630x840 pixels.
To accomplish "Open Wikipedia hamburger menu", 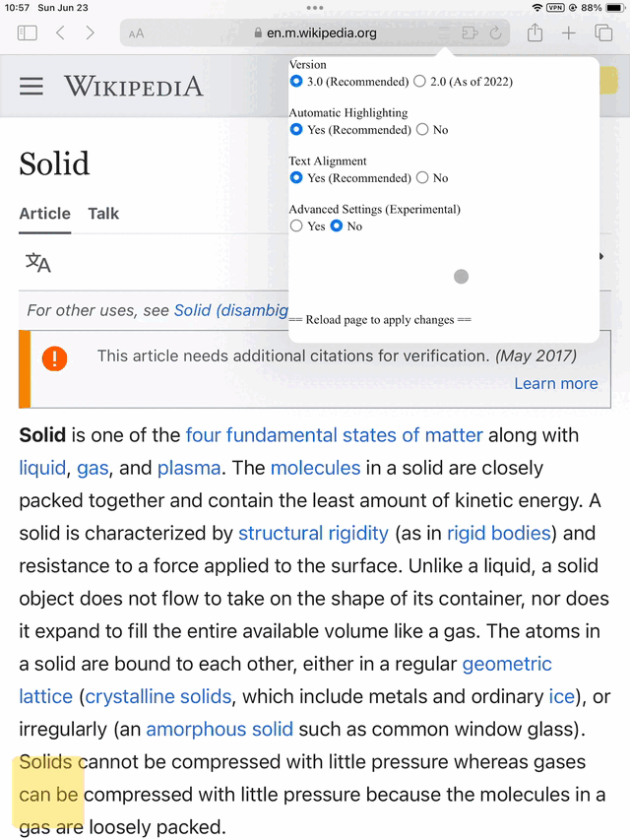I will (x=31, y=86).
